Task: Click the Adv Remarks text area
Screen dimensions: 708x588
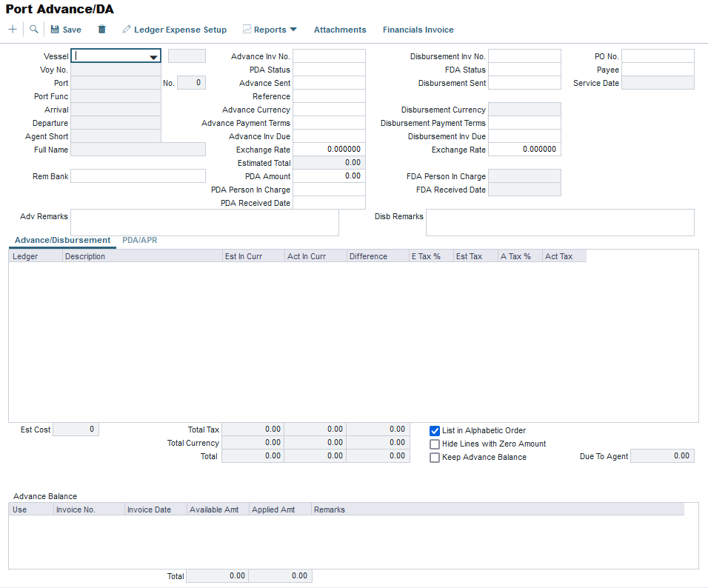Action: click(x=204, y=222)
